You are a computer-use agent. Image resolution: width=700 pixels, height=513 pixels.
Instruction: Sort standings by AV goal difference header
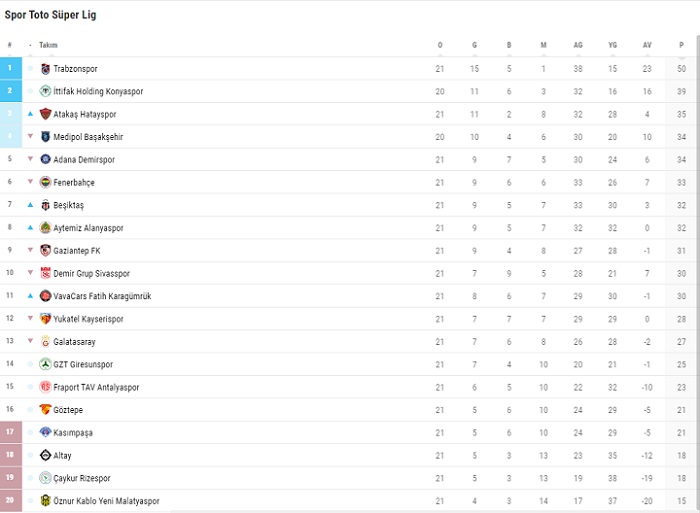tap(647, 45)
